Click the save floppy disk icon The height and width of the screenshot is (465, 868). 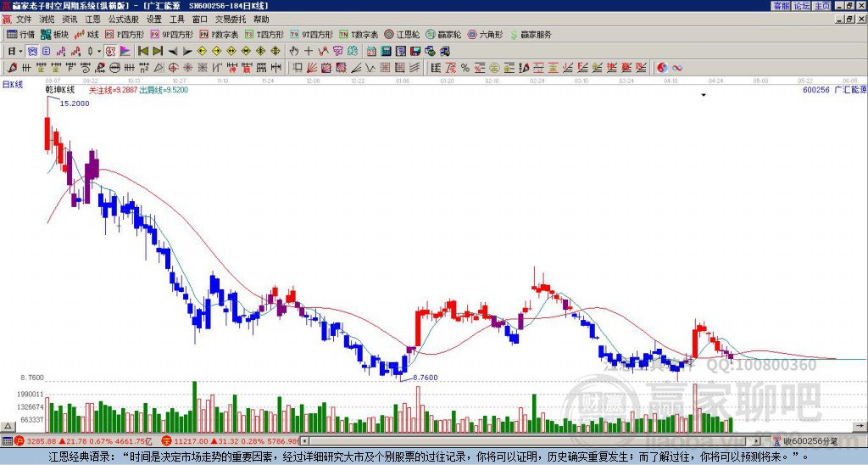[x=415, y=52]
